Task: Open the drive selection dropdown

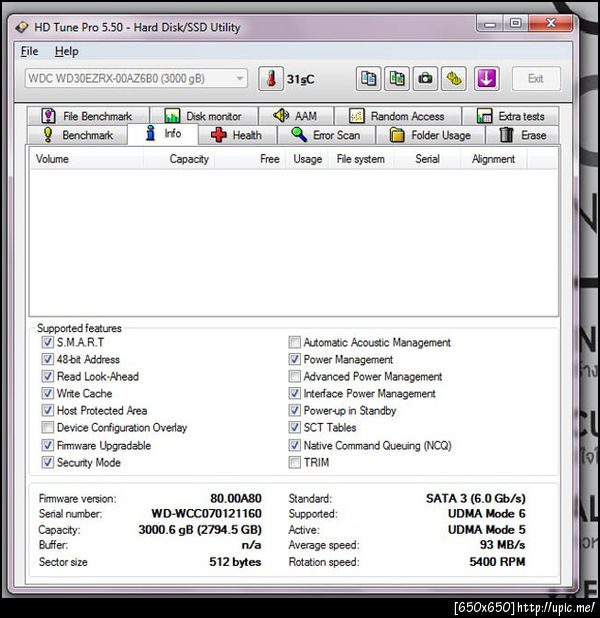Action: tap(136, 78)
